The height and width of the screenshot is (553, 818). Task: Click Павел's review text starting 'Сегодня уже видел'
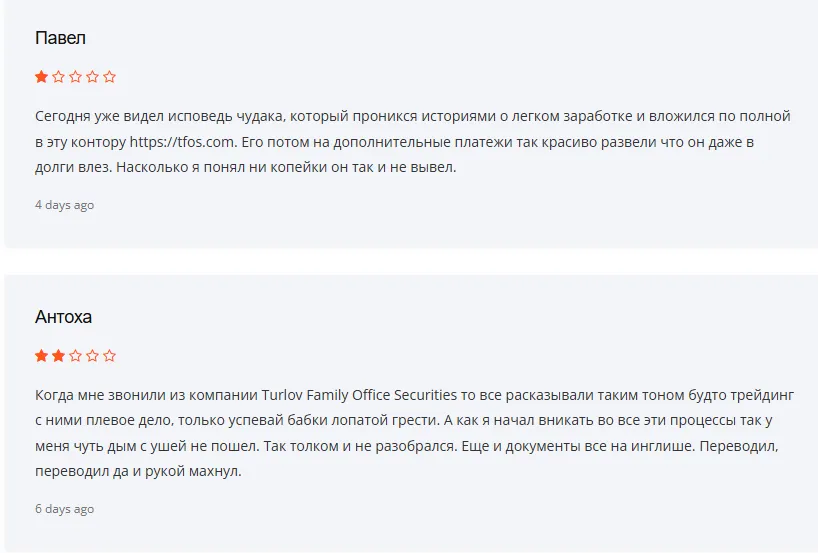click(413, 141)
